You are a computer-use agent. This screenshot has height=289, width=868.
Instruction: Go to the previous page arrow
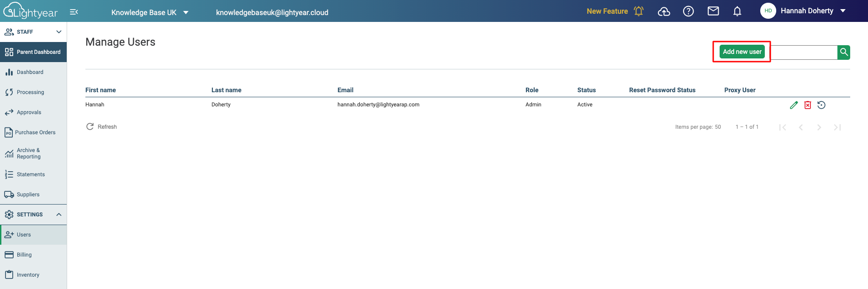click(801, 127)
